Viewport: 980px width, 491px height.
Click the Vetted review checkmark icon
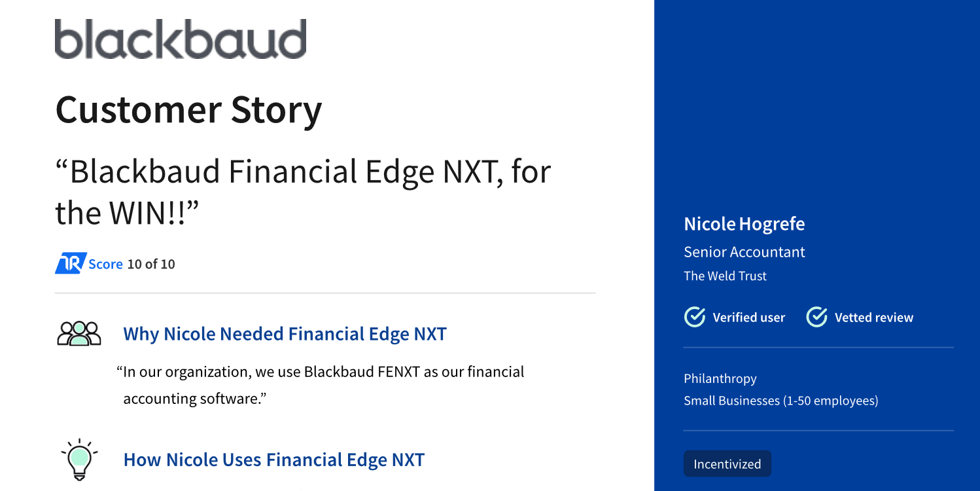816,318
